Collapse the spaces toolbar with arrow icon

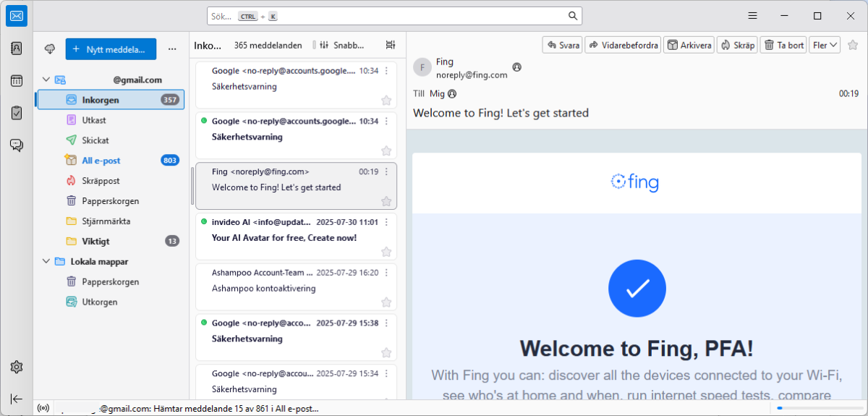click(x=17, y=399)
